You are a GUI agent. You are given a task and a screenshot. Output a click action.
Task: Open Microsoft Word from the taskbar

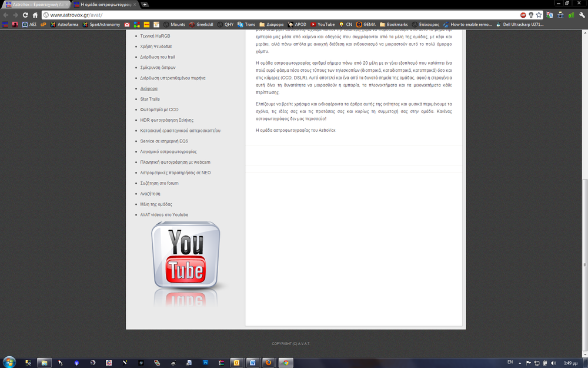coord(253,362)
